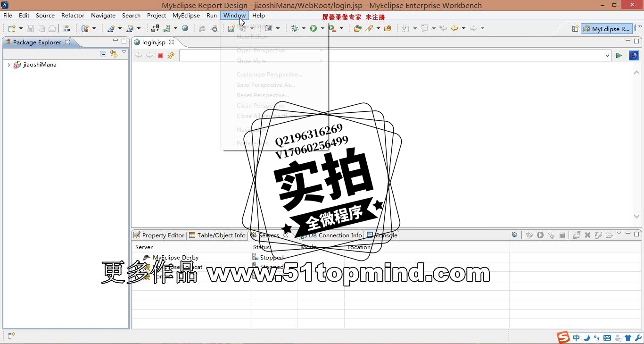Open the URL address combo dropdown arrow
The height and width of the screenshot is (344, 644).
coord(607,56)
